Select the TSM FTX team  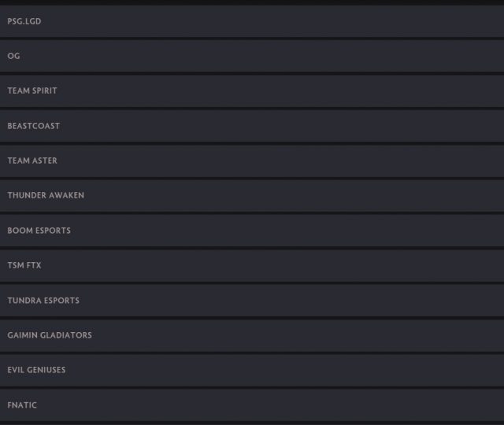tap(252, 265)
